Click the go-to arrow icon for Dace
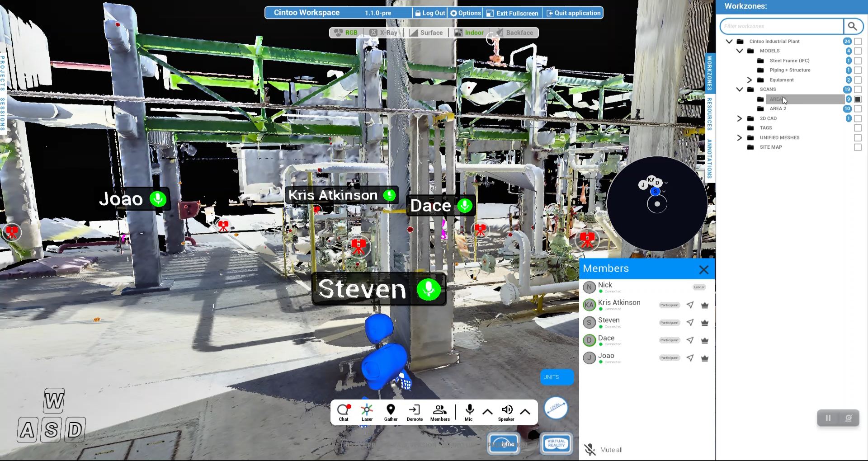Screen dimensions: 868x461 (x=690, y=340)
